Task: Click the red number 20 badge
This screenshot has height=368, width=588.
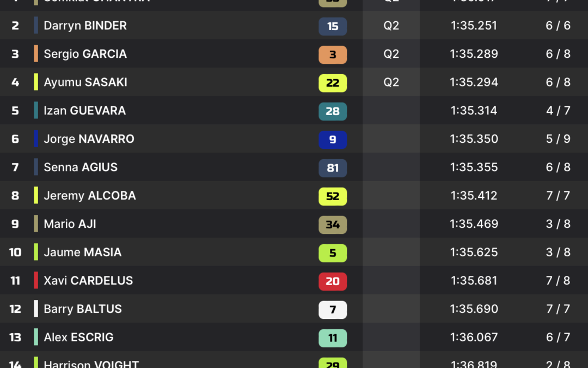Action: (333, 281)
